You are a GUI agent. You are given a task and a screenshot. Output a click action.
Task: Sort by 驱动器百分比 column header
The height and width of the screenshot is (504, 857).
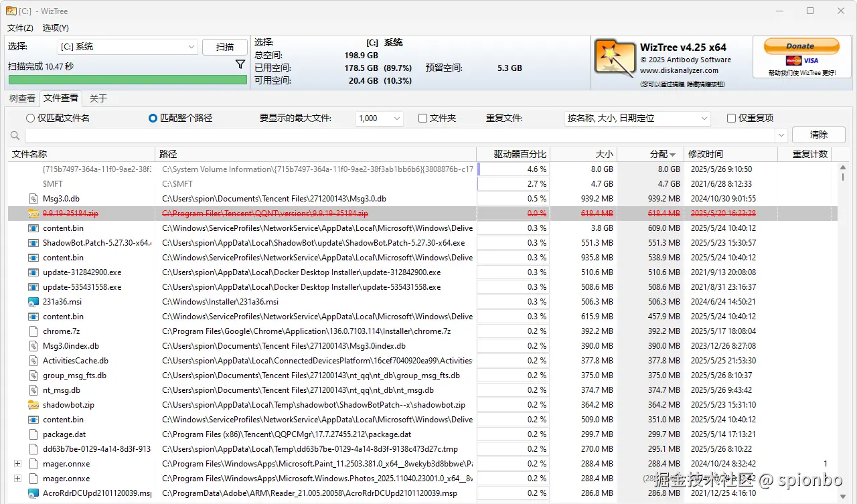tap(513, 154)
